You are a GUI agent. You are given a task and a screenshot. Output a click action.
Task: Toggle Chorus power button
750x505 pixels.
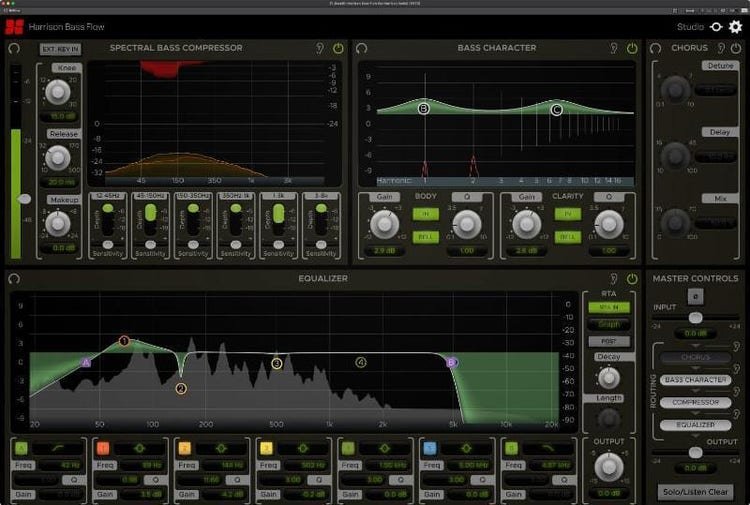(736, 48)
